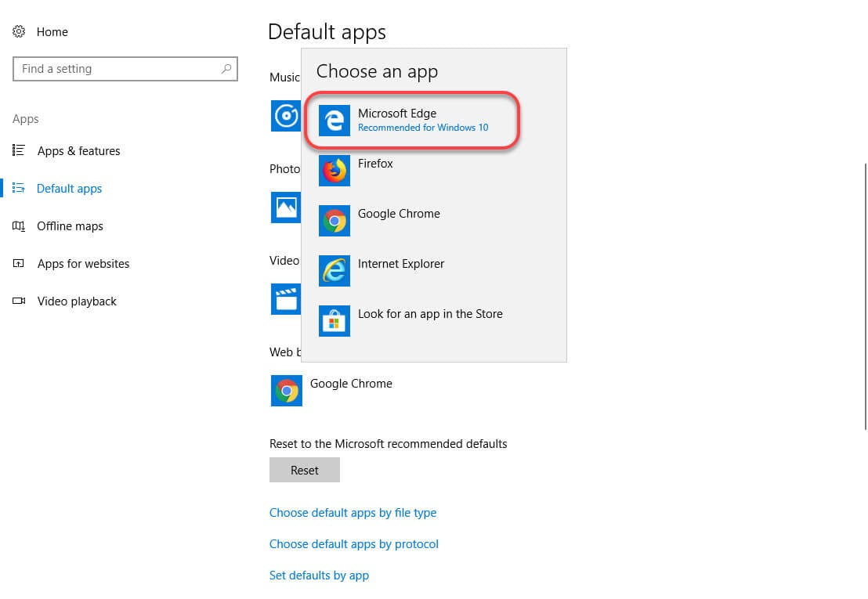The height and width of the screenshot is (599, 868).
Task: Choose Microsoft Edge from the app list
Action: [x=412, y=120]
